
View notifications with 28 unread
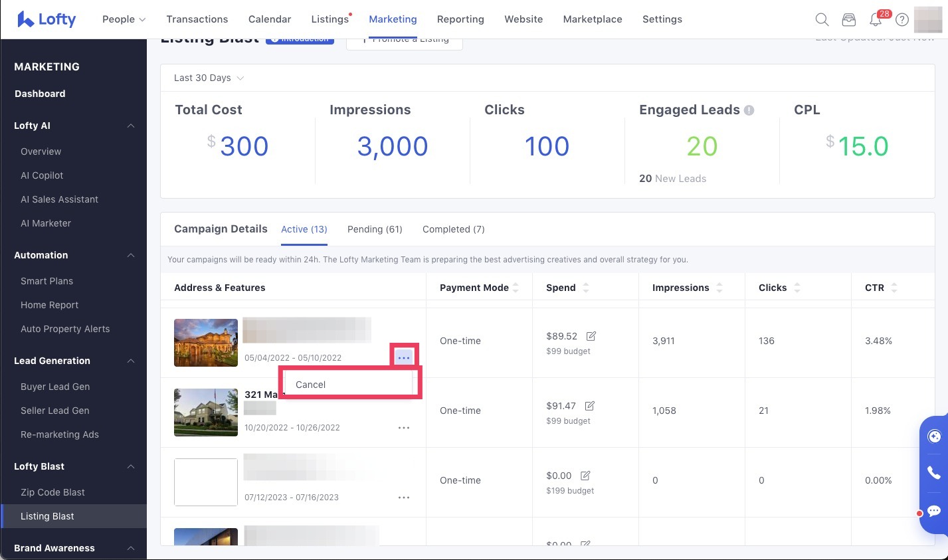(875, 20)
